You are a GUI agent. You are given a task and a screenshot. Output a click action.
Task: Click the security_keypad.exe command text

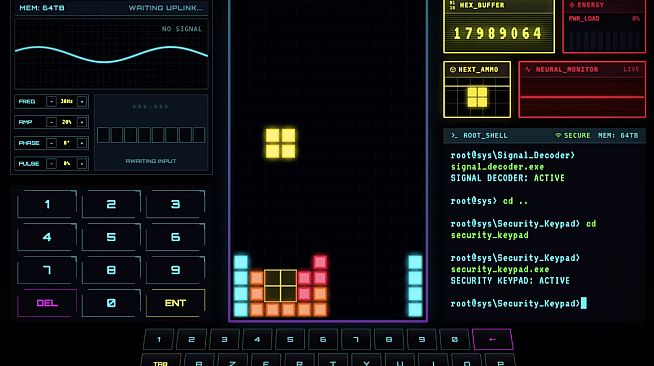click(500, 269)
